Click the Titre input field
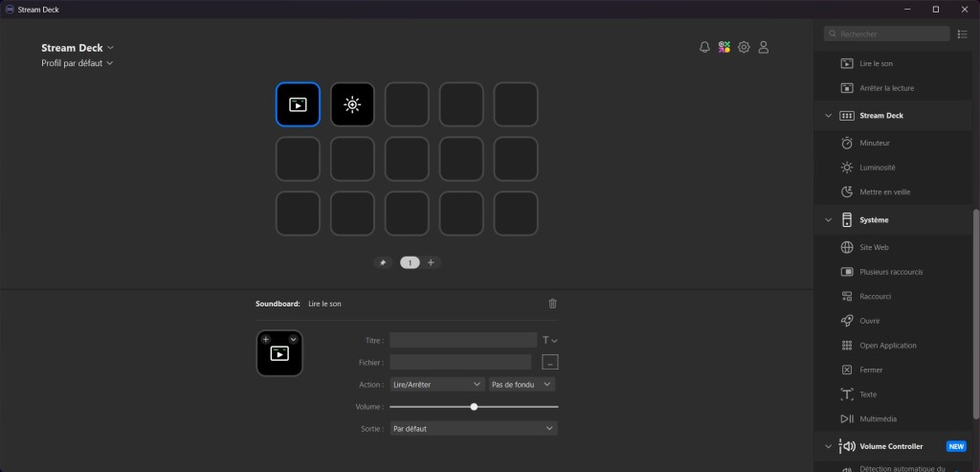Image resolution: width=980 pixels, height=472 pixels. [x=463, y=340]
